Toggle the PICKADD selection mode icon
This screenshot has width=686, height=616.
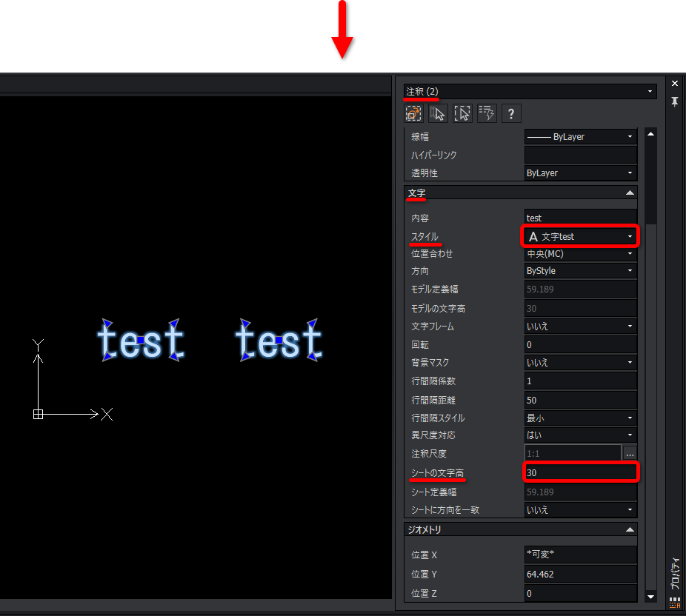click(x=413, y=114)
